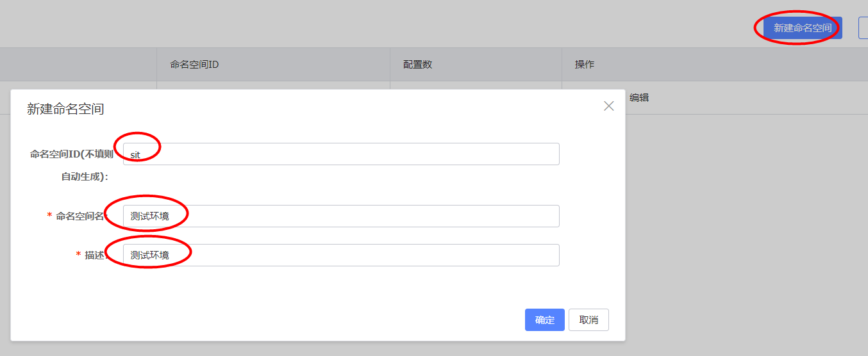Click the 描述 field label

point(94,255)
